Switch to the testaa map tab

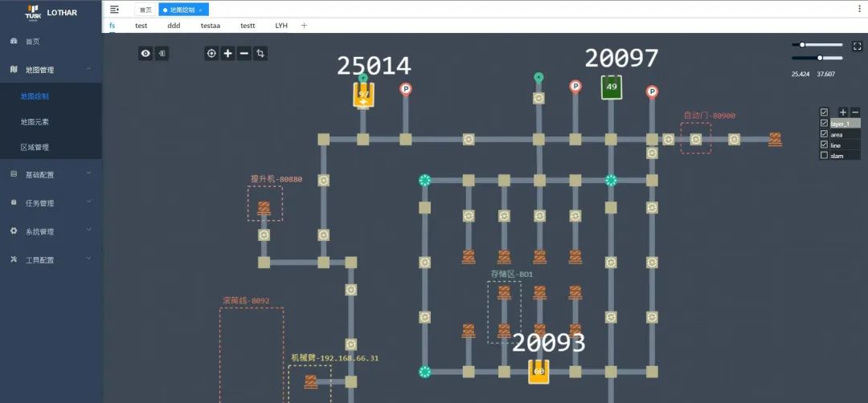pyautogui.click(x=210, y=26)
